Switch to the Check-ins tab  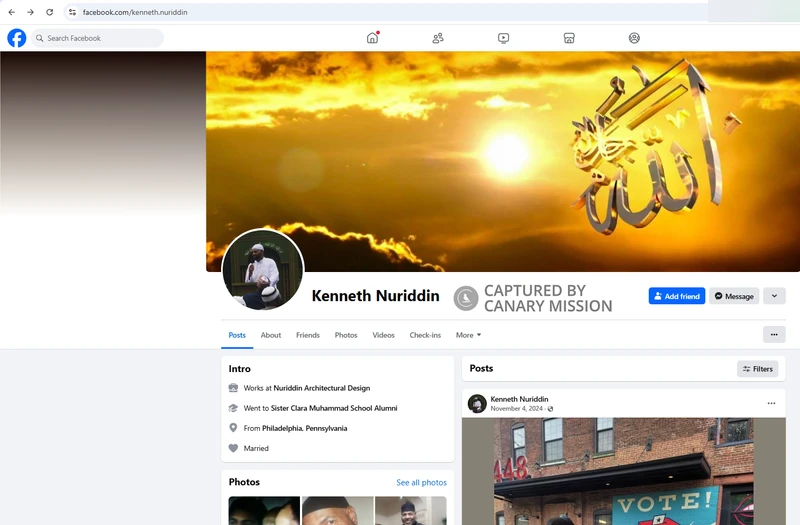point(425,335)
